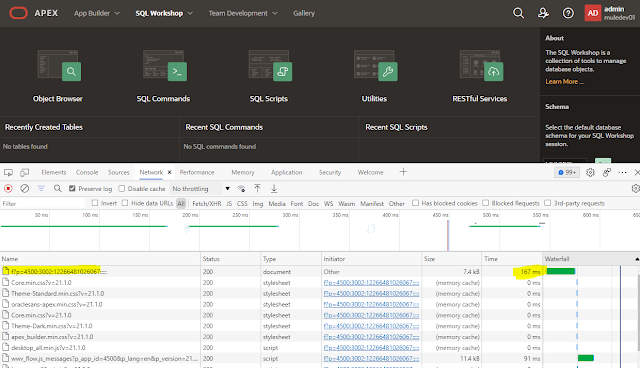
Task: Expand the SQL Workshop menu
Action: click(164, 13)
